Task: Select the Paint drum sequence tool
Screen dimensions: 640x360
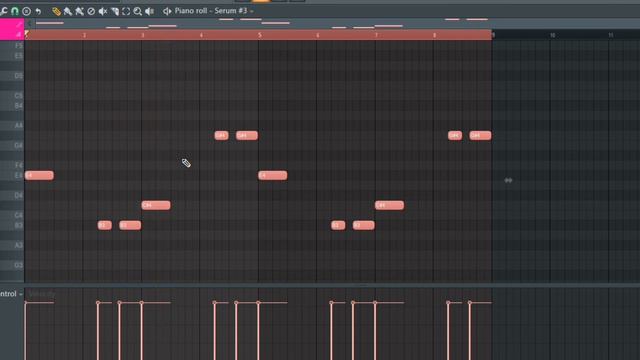Action: click(x=80, y=11)
